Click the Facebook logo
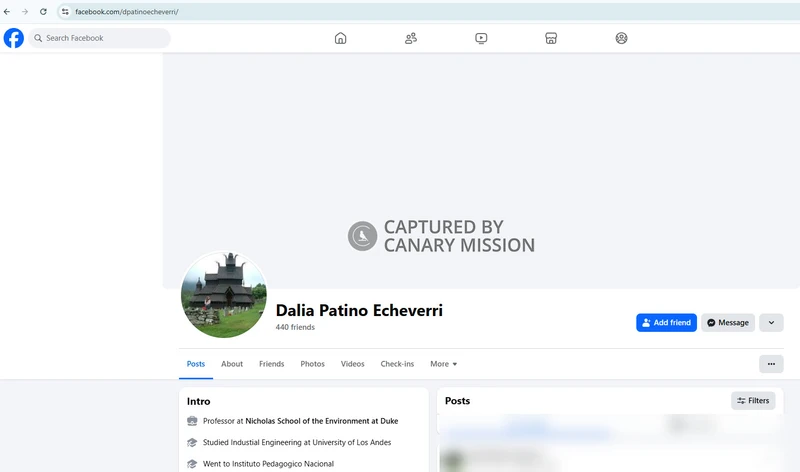This screenshot has width=800, height=472. [14, 38]
